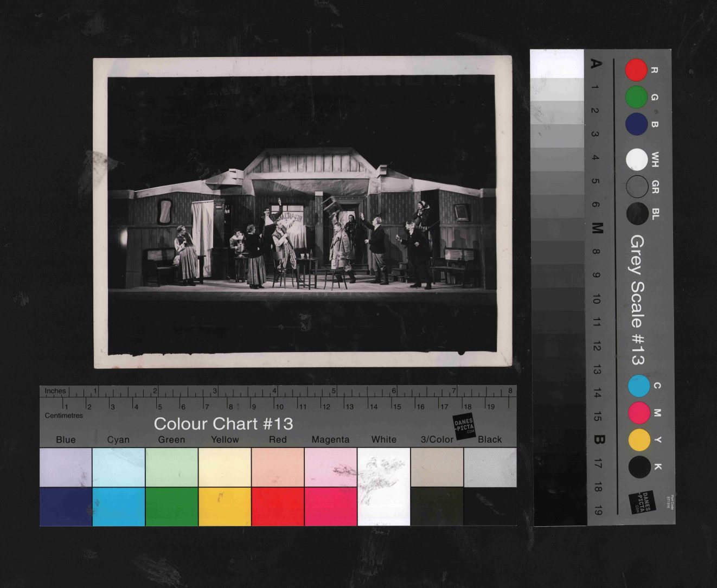Image resolution: width=717 pixels, height=588 pixels.
Task: Choose the saturated cyan swatch under Cyan
Action: coord(118,507)
